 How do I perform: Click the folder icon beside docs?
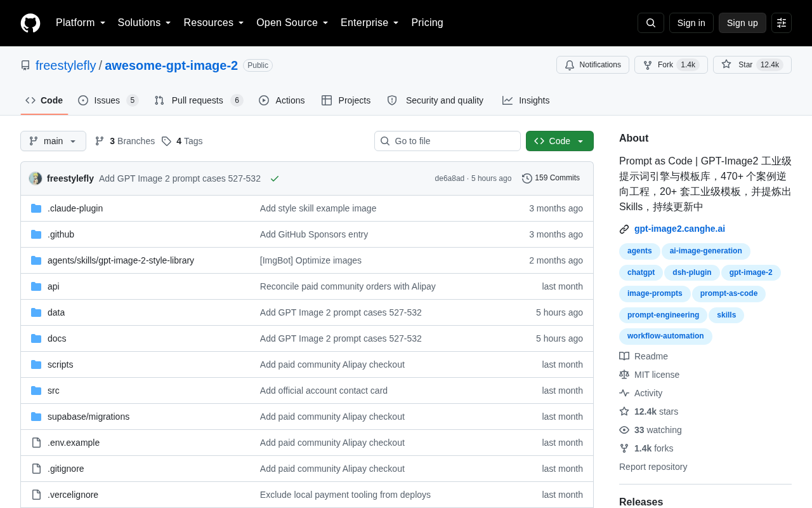tap(36, 338)
